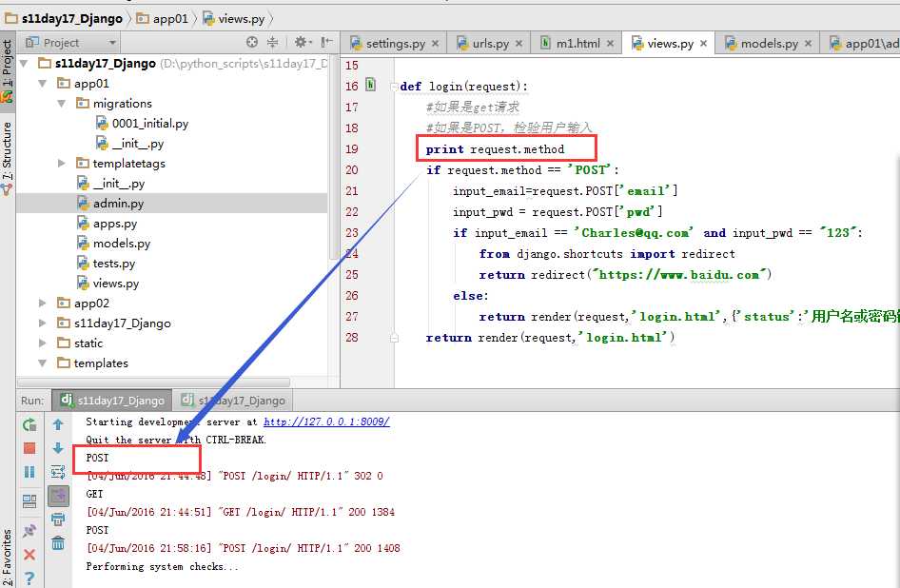Image resolution: width=900 pixels, height=588 pixels.
Task: Close the views.py editor tab
Action: [704, 44]
